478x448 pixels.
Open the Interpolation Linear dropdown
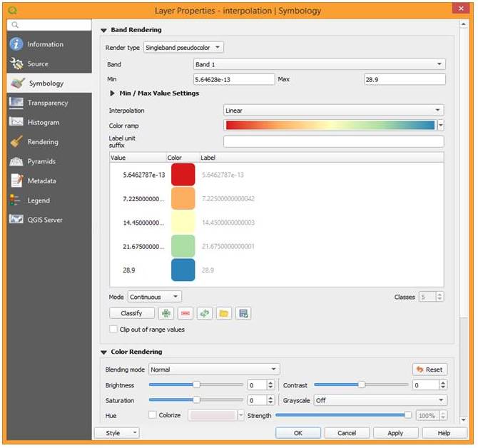(x=333, y=111)
